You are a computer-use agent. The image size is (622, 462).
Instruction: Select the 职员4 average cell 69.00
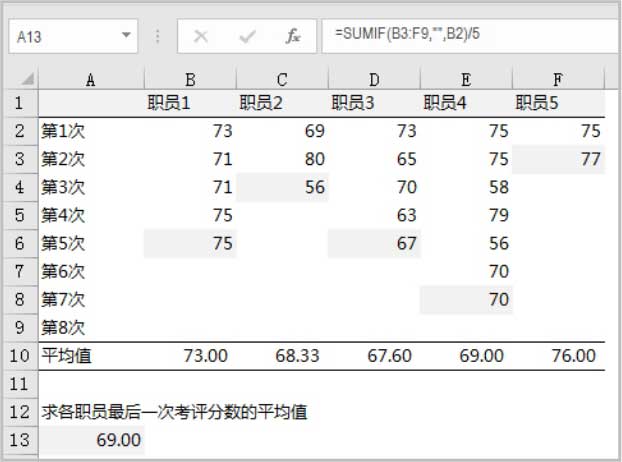point(466,355)
